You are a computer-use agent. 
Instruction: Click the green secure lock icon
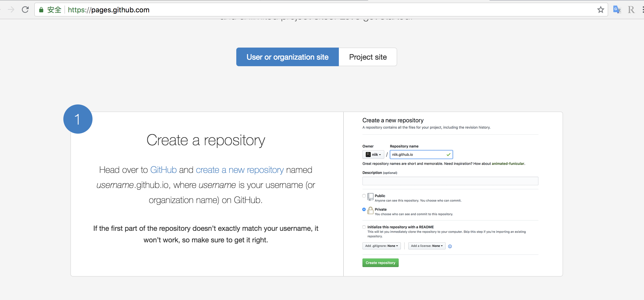coord(41,10)
